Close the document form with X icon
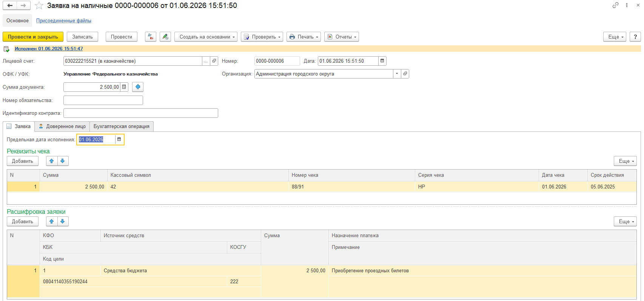 (638, 5)
